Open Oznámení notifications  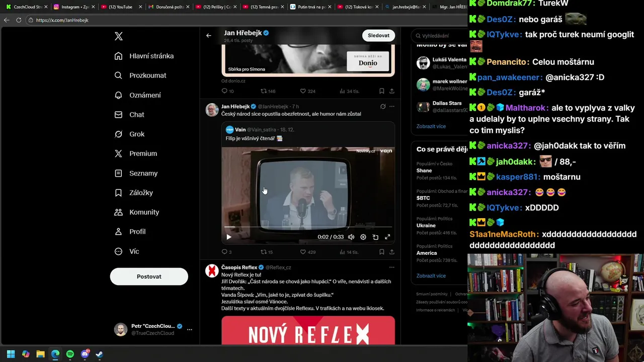point(138,95)
